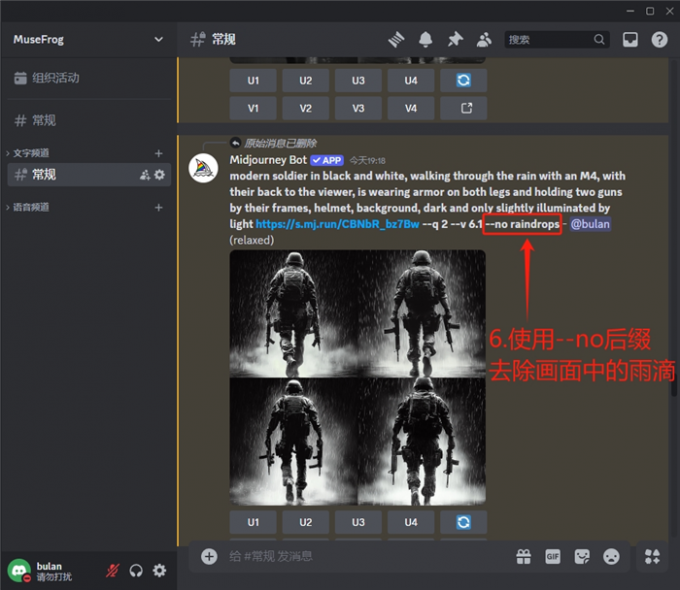The image size is (680, 590).
Task: Click upper U1 upscale button
Action: 253,80
